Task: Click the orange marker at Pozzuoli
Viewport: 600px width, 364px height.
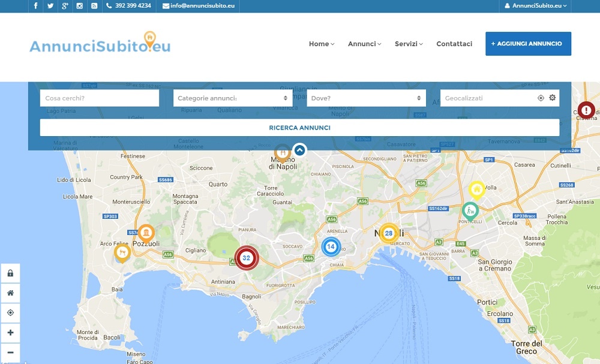Action: [x=146, y=234]
